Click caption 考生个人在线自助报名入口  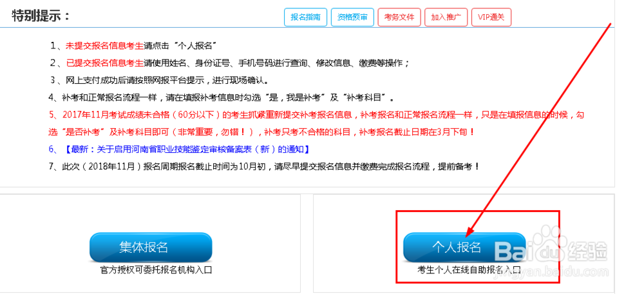469,270
